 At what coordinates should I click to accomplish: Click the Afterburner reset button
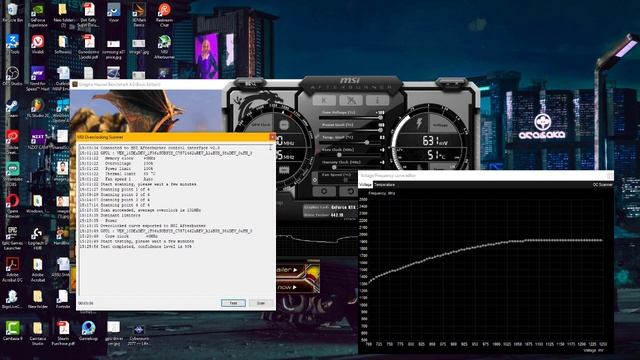[350, 191]
